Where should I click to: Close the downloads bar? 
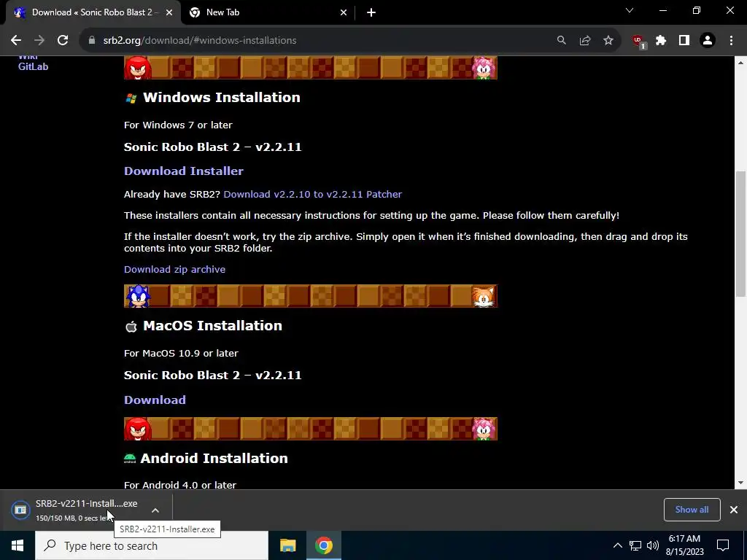[x=734, y=510]
